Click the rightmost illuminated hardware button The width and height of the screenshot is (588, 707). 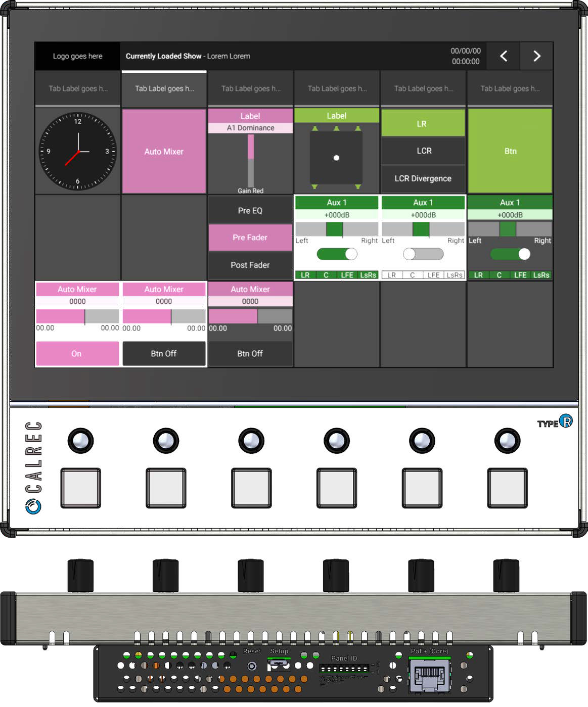tap(507, 440)
